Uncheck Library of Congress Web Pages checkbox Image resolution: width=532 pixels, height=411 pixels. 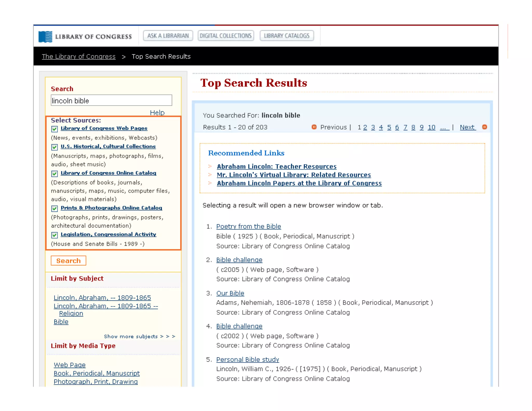tap(55, 129)
